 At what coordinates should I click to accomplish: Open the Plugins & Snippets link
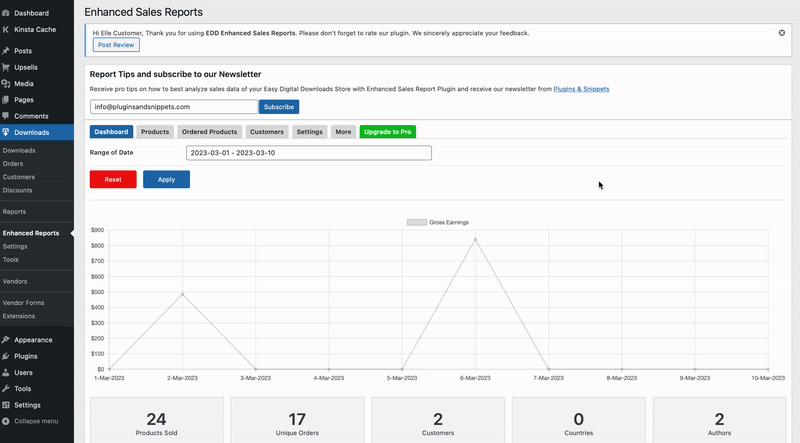coord(581,89)
